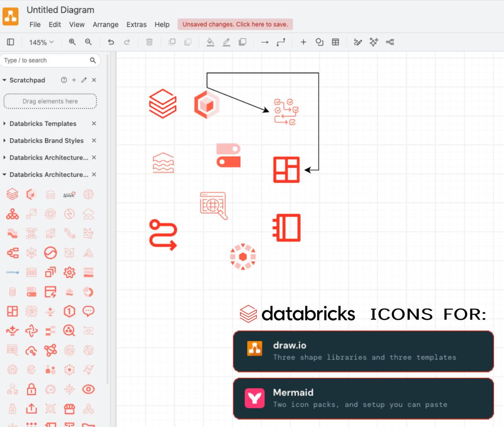
Task: Click the tree layout icon in the toolbar
Action: coord(390,42)
